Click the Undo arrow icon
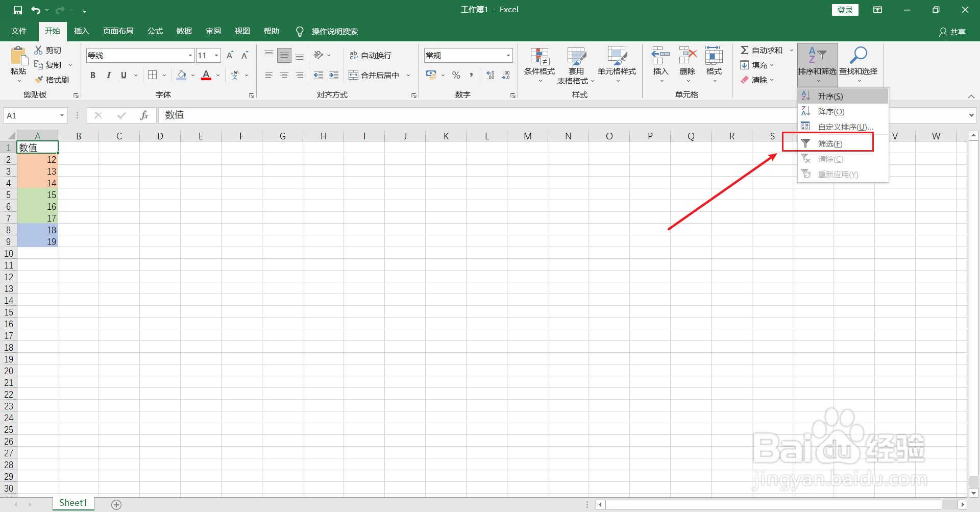This screenshot has width=980, height=512. pyautogui.click(x=36, y=10)
